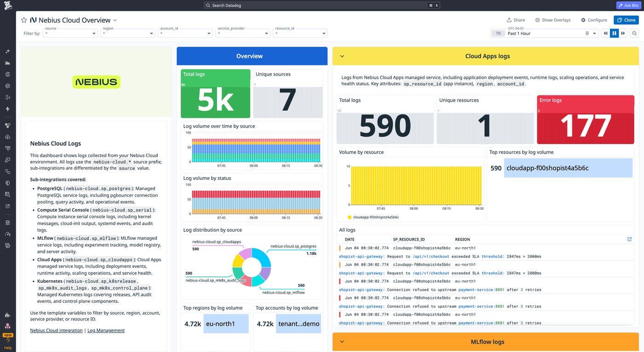Step the time range backward with the rewind icon
Image resolution: width=644 pixels, height=352 pixels.
click(605, 33)
